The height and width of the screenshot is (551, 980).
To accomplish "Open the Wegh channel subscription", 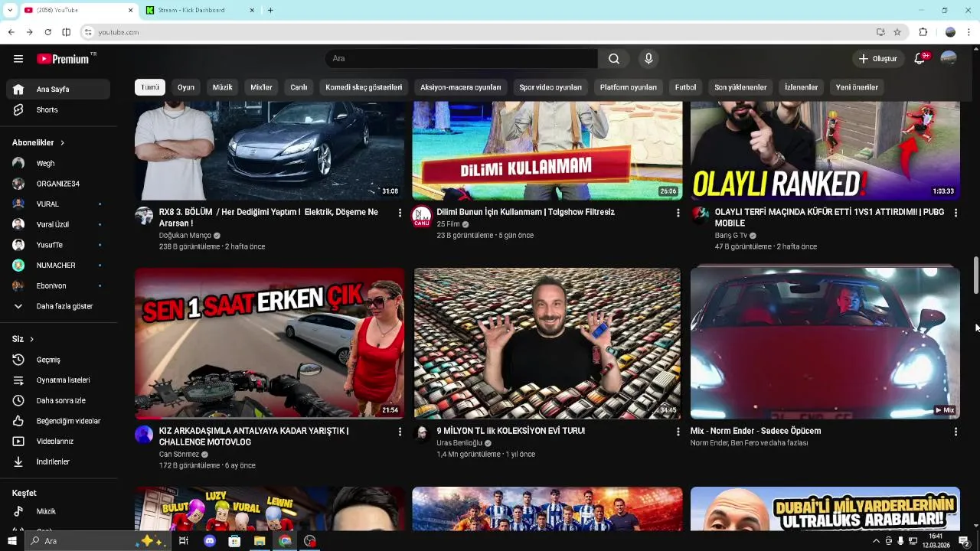I will [x=58, y=163].
